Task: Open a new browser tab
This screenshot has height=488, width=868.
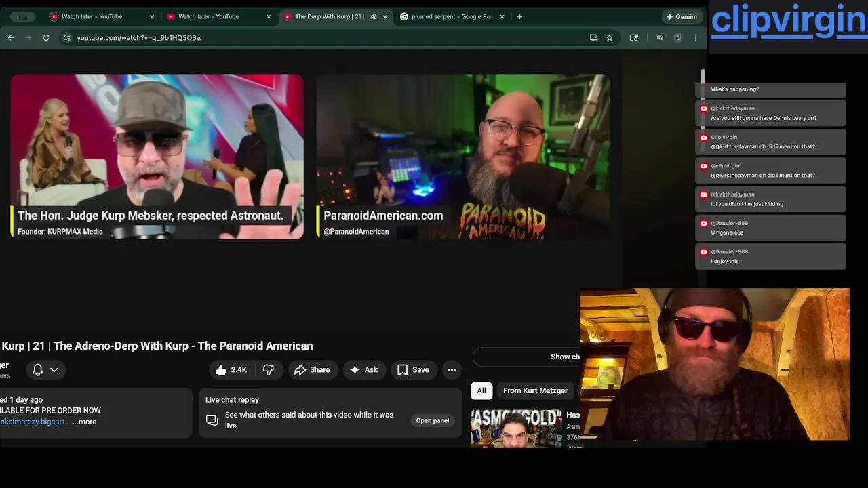Action: pyautogui.click(x=519, y=16)
